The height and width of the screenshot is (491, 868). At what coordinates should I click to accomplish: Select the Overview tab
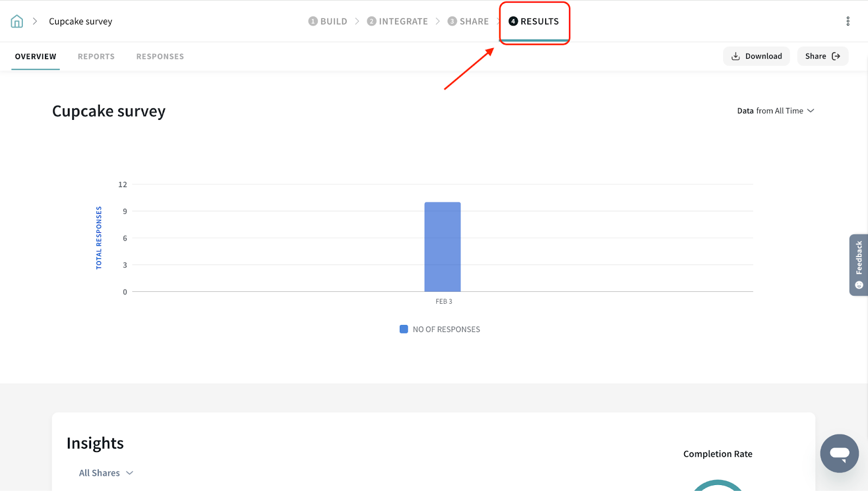coord(36,56)
